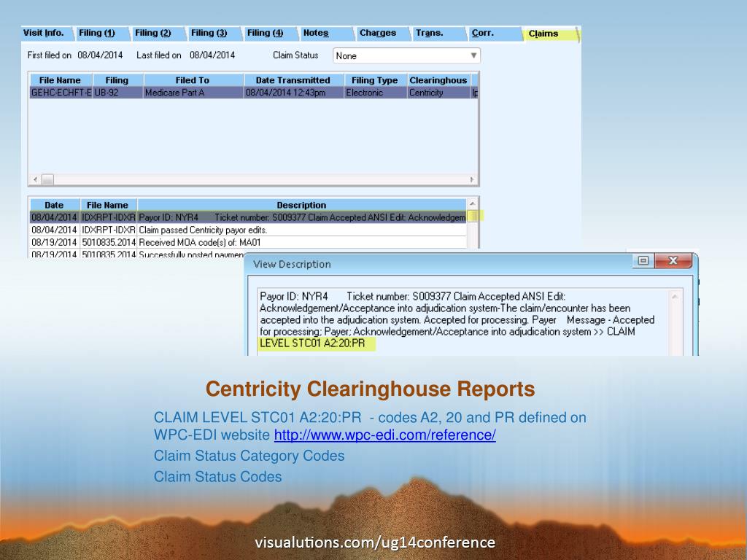
Task: Sort by Date Transmitted column header
Action: 293,80
